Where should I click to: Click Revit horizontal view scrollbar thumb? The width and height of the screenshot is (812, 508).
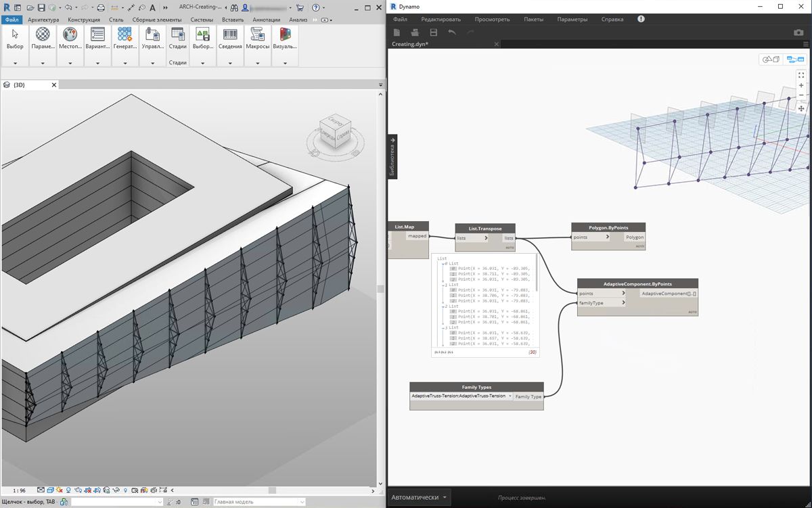point(272,490)
